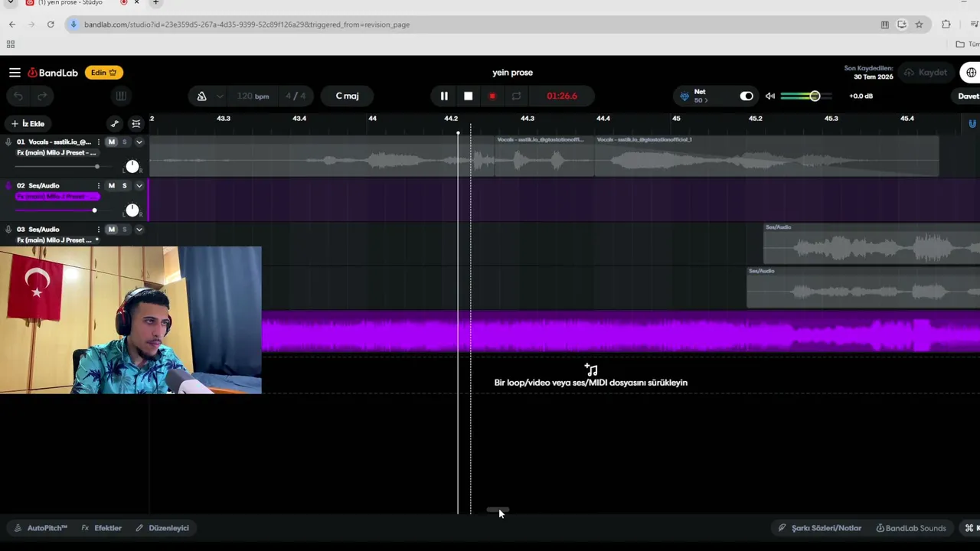This screenshot has width=980, height=551.
Task: Click the BandLab logo
Action: click(x=53, y=73)
